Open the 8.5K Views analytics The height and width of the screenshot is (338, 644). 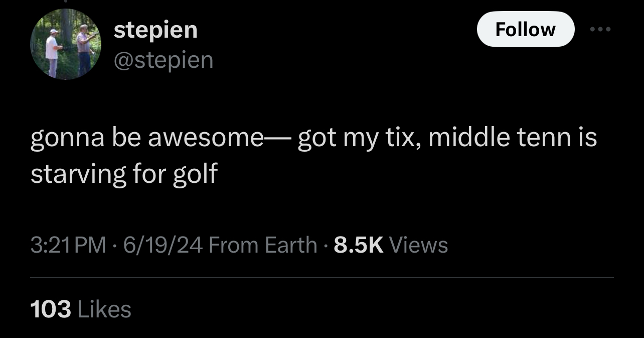[391, 245]
